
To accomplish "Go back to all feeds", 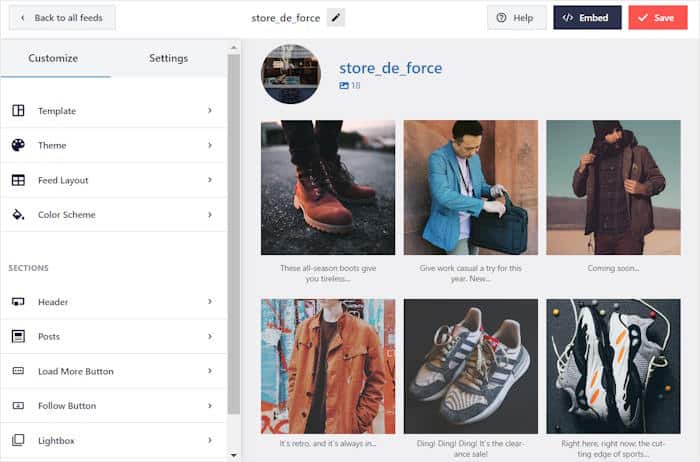I will (x=62, y=18).
